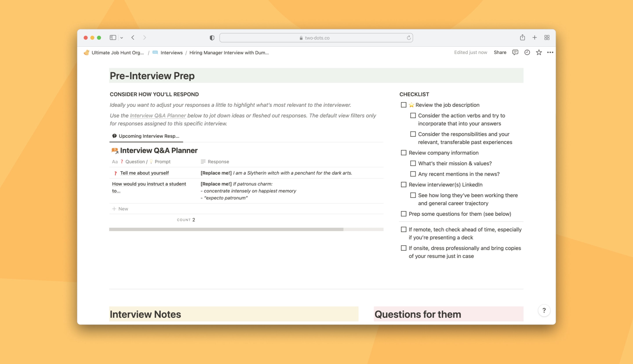Screen dimensions: 633x364
Task: Toggle the Safari sidebar icon
Action: pyautogui.click(x=113, y=38)
